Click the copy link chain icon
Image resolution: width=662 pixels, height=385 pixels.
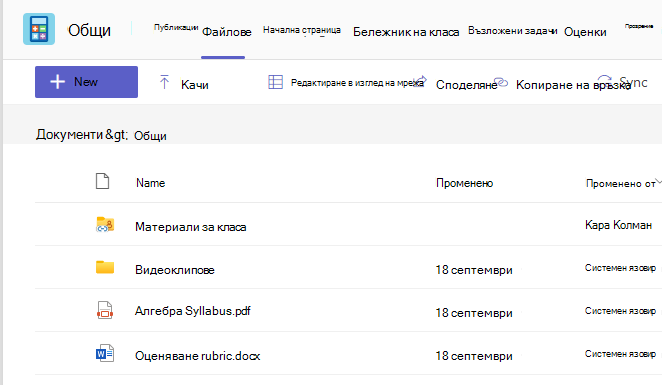tap(501, 82)
